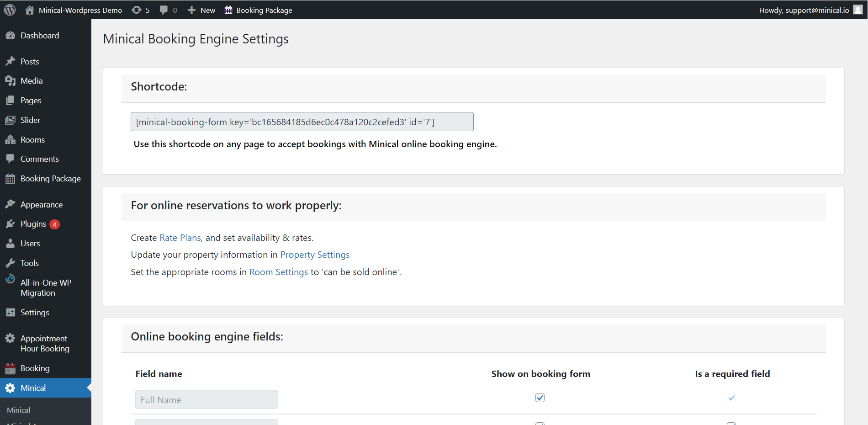Image resolution: width=868 pixels, height=425 pixels.
Task: Click the Minical-Wordpress Demo site name
Action: [80, 10]
